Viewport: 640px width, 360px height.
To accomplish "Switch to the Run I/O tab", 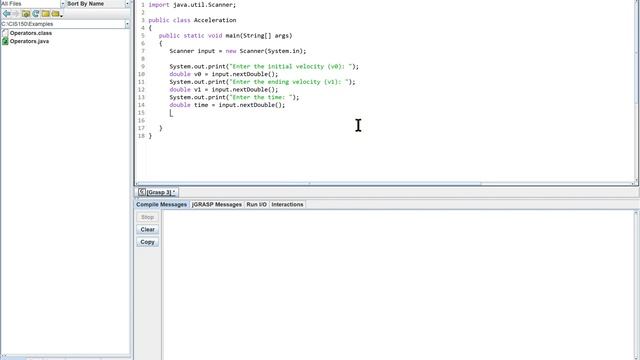I will point(256,204).
